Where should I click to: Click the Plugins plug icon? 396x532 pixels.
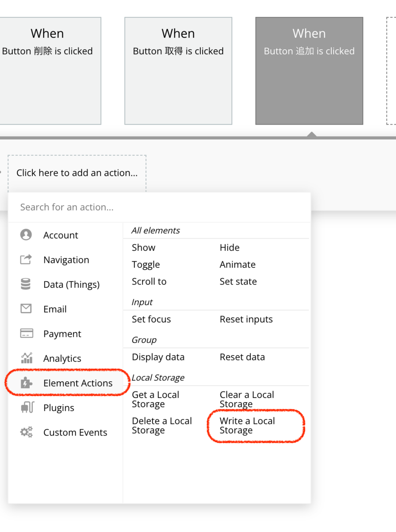27,407
